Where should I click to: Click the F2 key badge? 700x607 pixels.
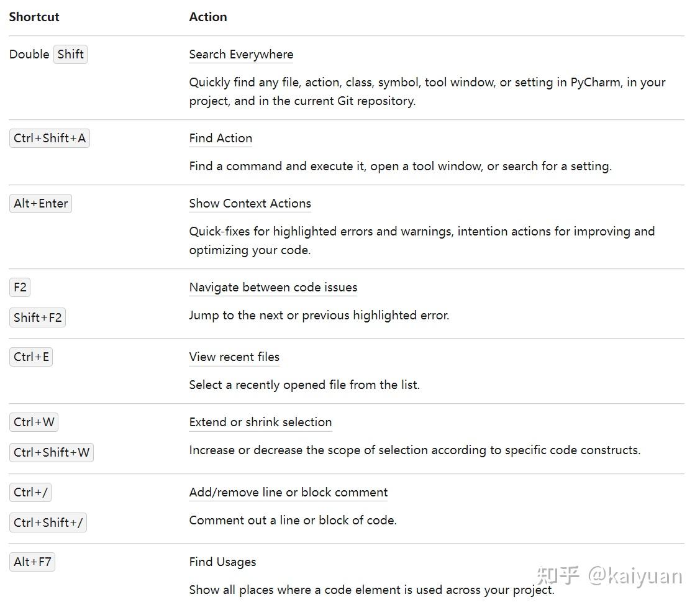tap(20, 288)
